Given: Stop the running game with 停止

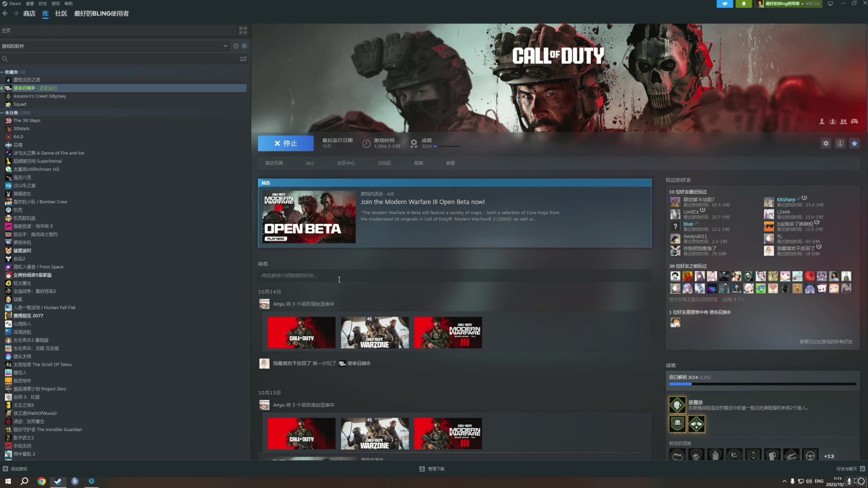Looking at the screenshot, I should tap(286, 143).
